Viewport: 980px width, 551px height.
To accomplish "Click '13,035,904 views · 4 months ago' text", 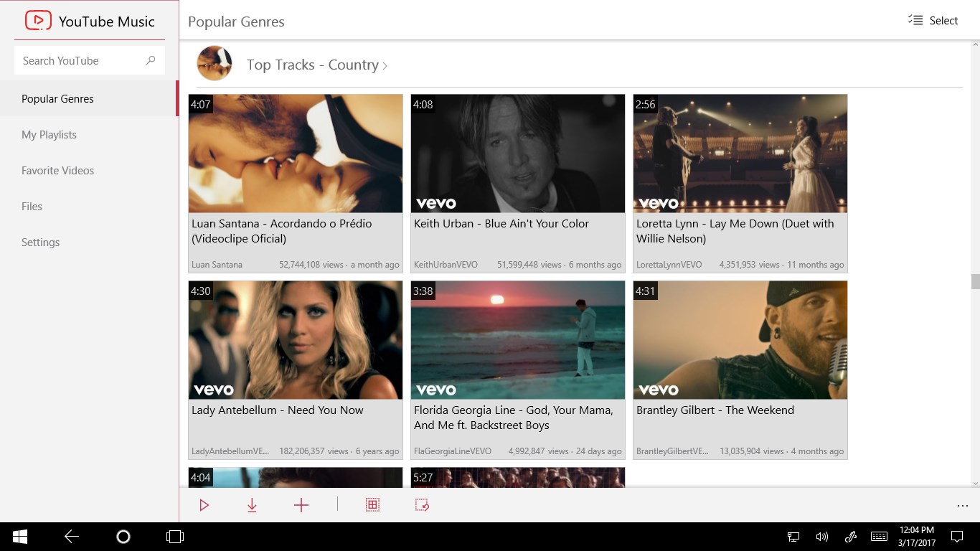I will point(782,451).
